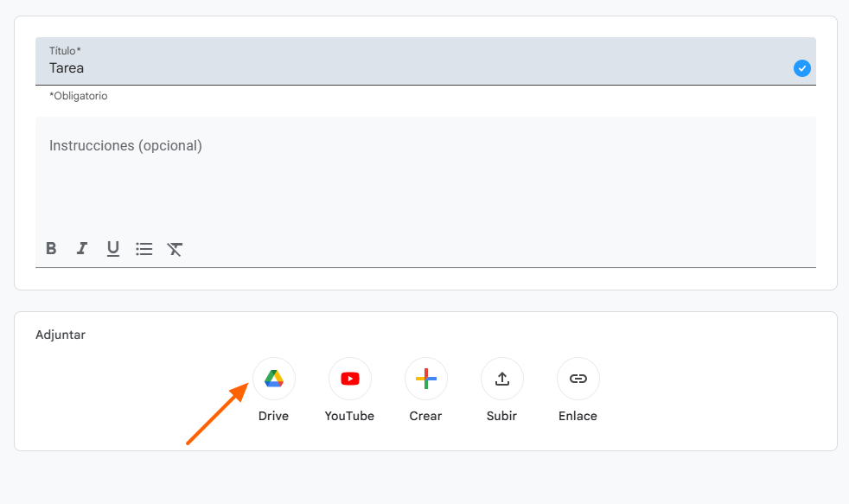Toggle italic text formatting
The height and width of the screenshot is (504, 849).
tap(81, 249)
